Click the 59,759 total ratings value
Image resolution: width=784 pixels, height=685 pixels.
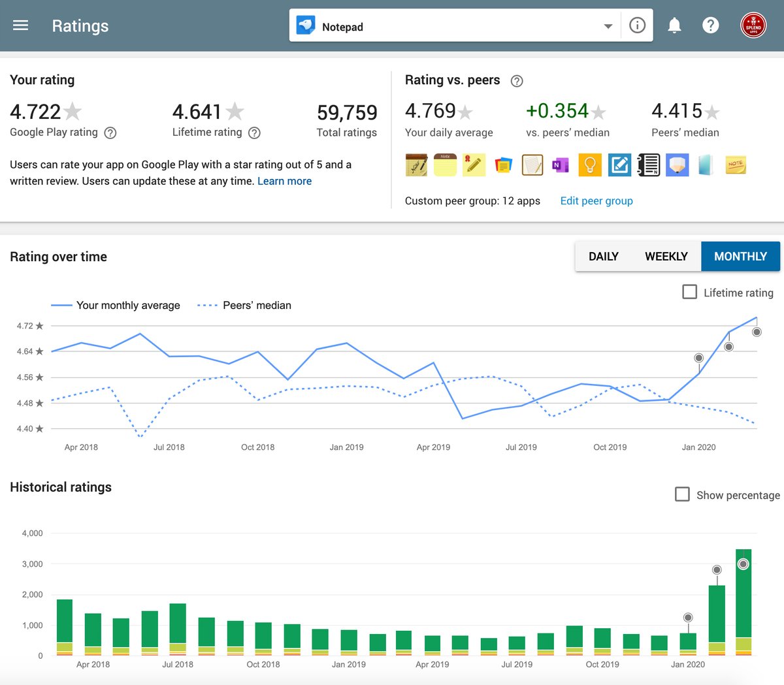(x=347, y=112)
